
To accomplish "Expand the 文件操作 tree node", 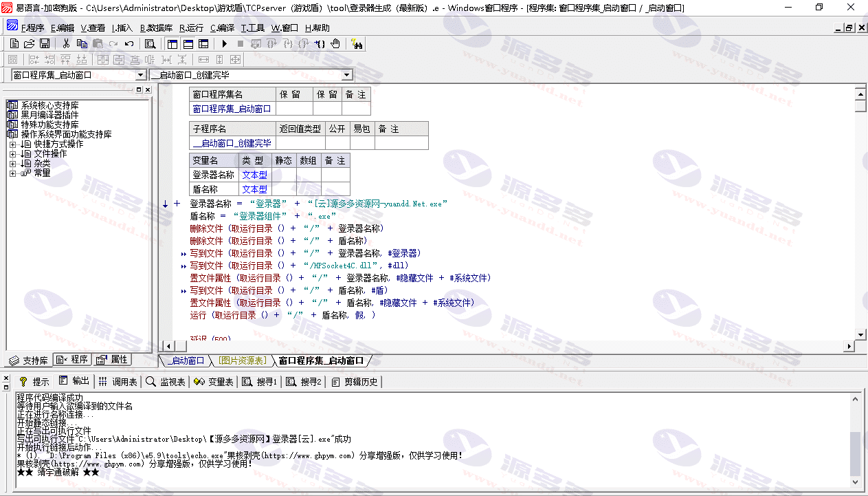I will point(12,154).
